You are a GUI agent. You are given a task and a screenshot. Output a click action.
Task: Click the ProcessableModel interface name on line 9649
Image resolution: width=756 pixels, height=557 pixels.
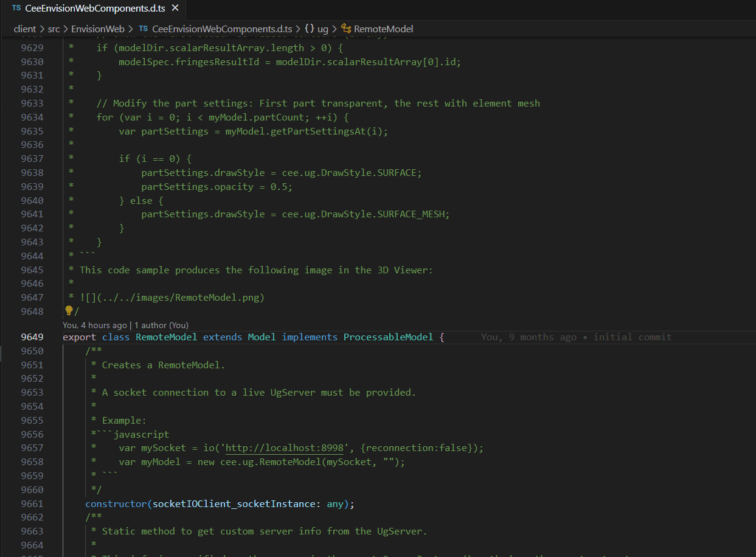(x=388, y=337)
